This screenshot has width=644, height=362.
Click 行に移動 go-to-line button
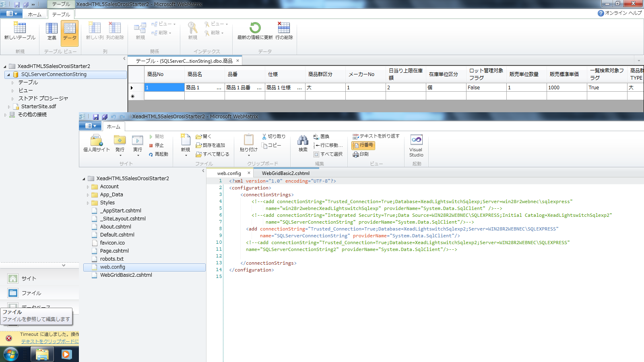pos(328,145)
